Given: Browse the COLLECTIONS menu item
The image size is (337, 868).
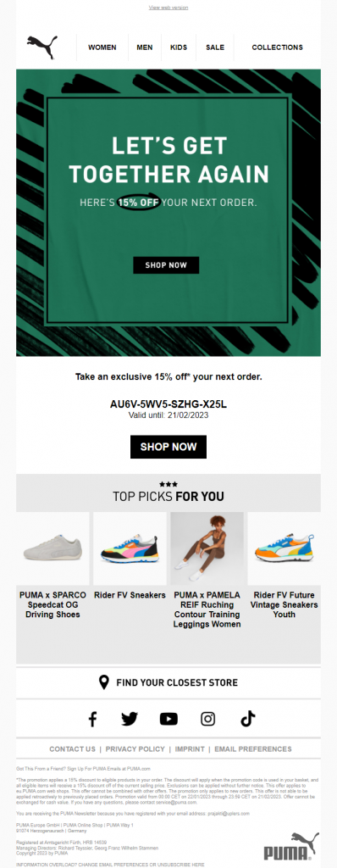Looking at the screenshot, I should 277,47.
